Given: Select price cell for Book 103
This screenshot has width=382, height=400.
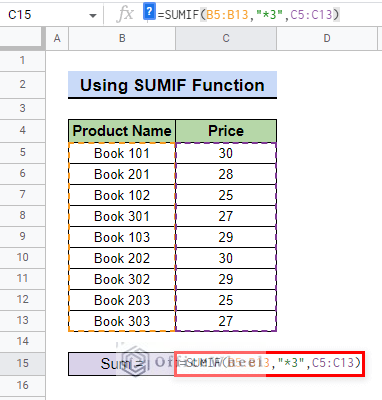Looking at the screenshot, I should tap(226, 237).
